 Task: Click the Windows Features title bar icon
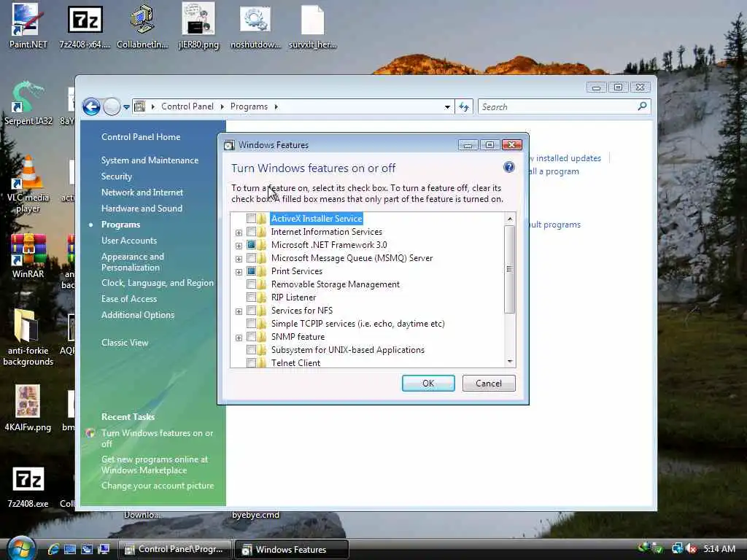point(229,145)
